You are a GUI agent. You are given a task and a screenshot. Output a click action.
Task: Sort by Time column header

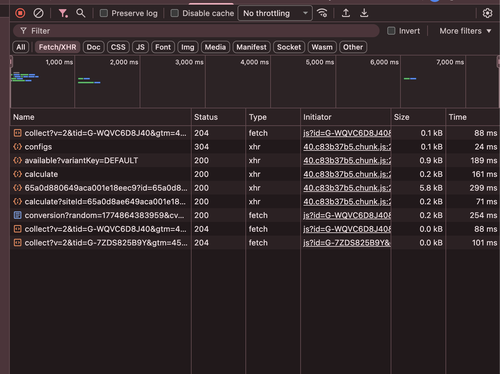472,117
